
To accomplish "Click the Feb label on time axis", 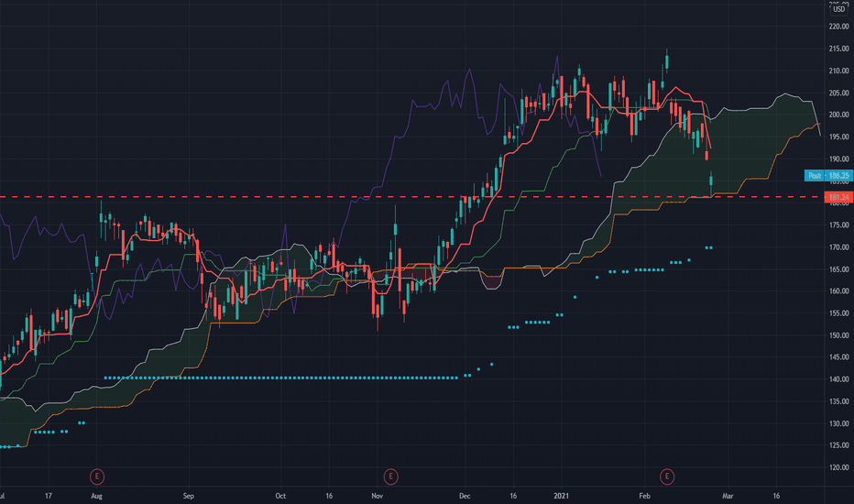I will click(x=644, y=496).
